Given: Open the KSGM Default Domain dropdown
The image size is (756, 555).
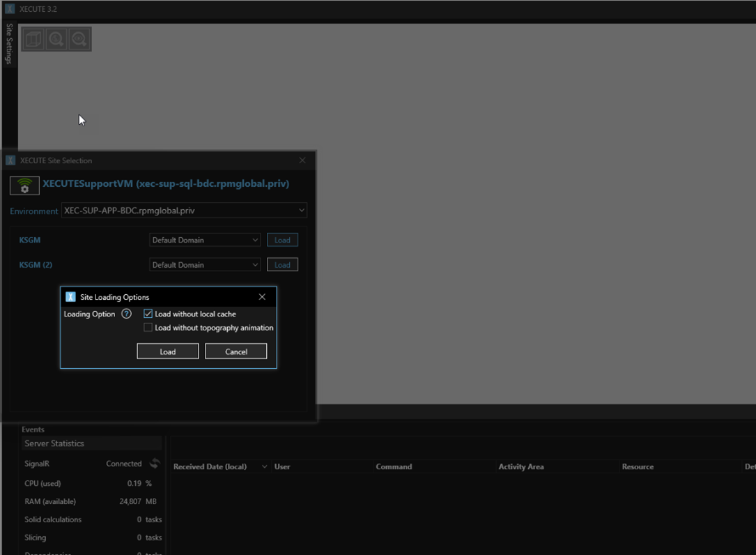Looking at the screenshot, I should 205,240.
